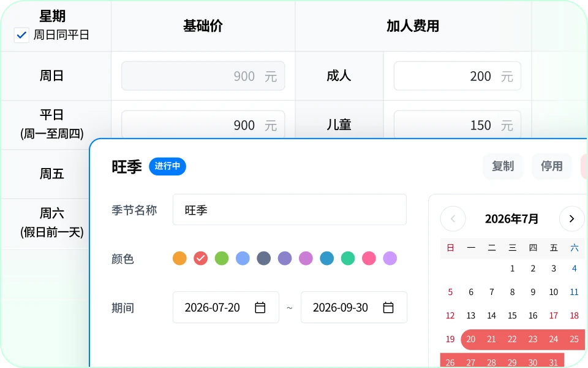Pick the checked red color swatch
Image resolution: width=588 pixels, height=368 pixels.
click(x=201, y=258)
